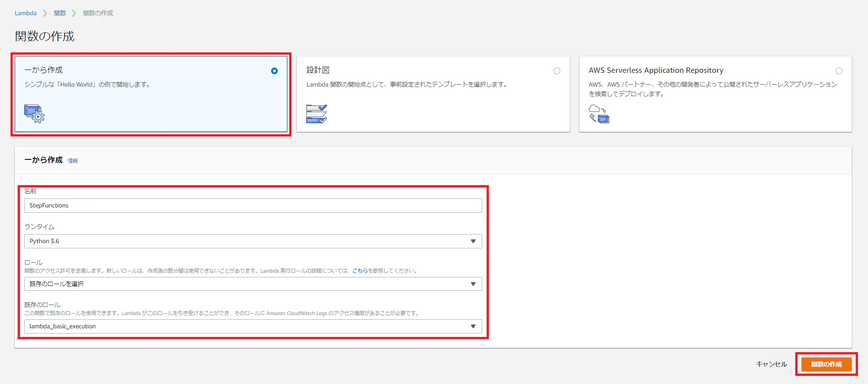Screen dimensions: 868x384
Task: Click the orange 関数の作成 button
Action: point(827,364)
